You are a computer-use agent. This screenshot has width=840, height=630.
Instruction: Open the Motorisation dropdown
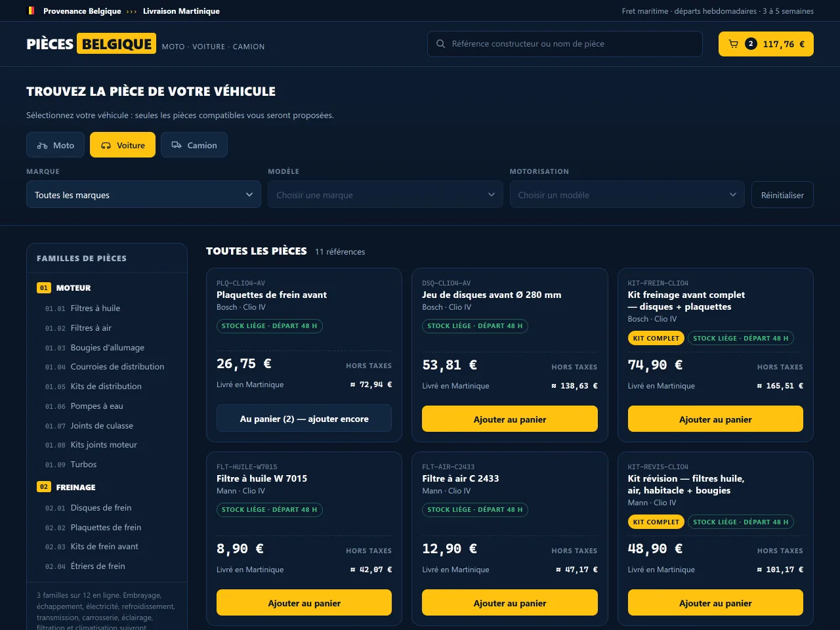627,195
